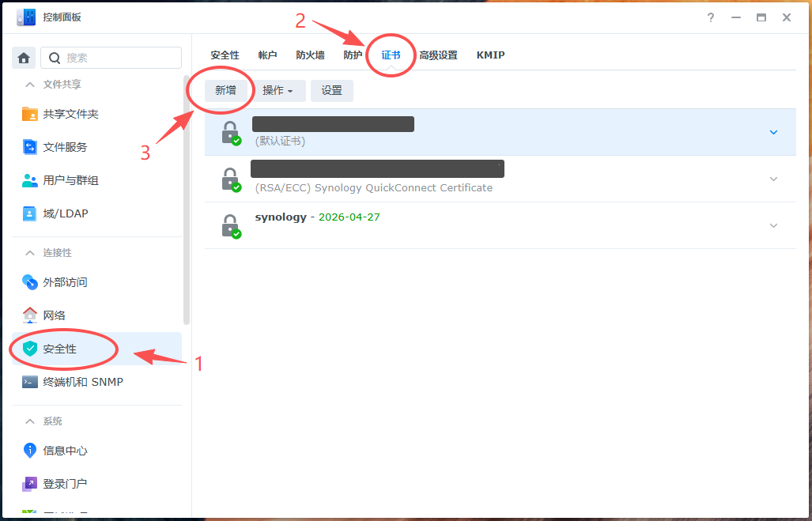
Task: Expand the synology 2026-04-27 certificate details
Action: [x=773, y=225]
